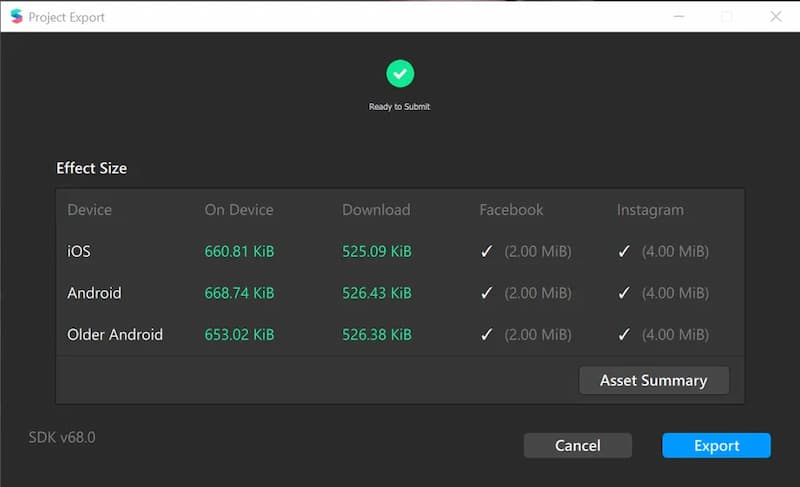Click the Android Facebook checkmark icon

point(487,293)
